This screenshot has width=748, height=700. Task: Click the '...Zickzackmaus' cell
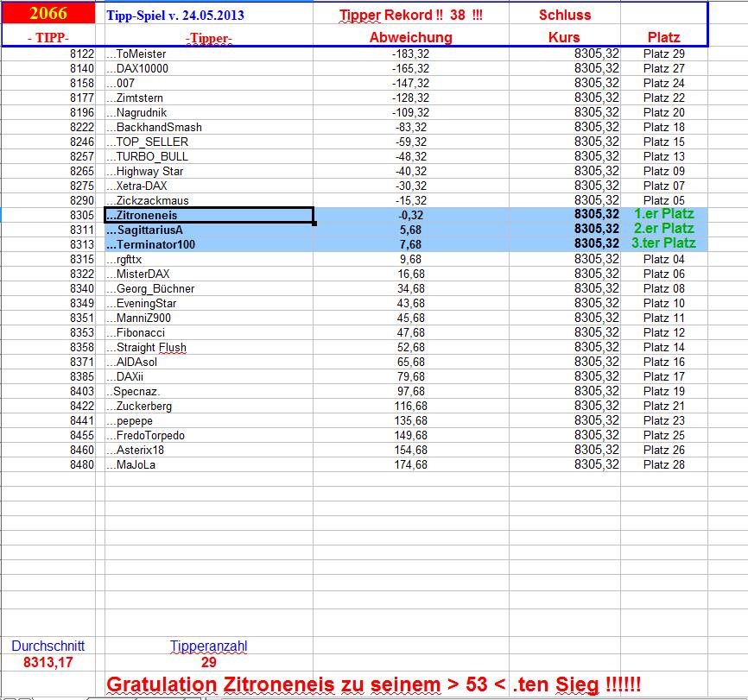click(x=209, y=201)
